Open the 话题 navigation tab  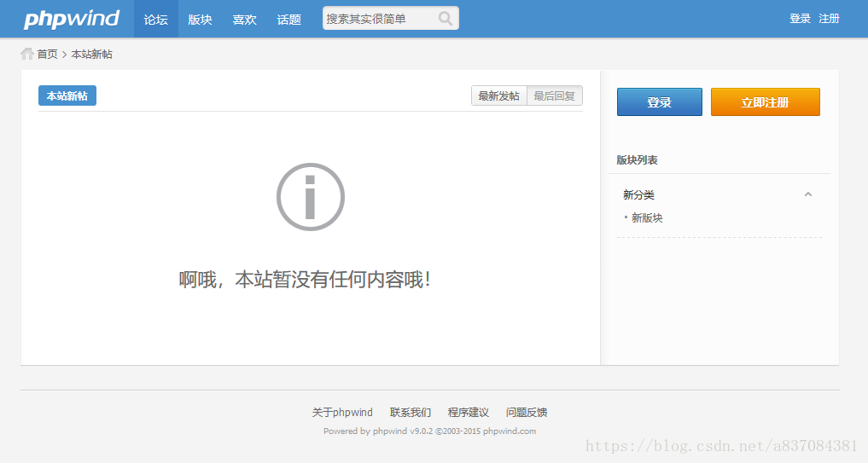288,19
